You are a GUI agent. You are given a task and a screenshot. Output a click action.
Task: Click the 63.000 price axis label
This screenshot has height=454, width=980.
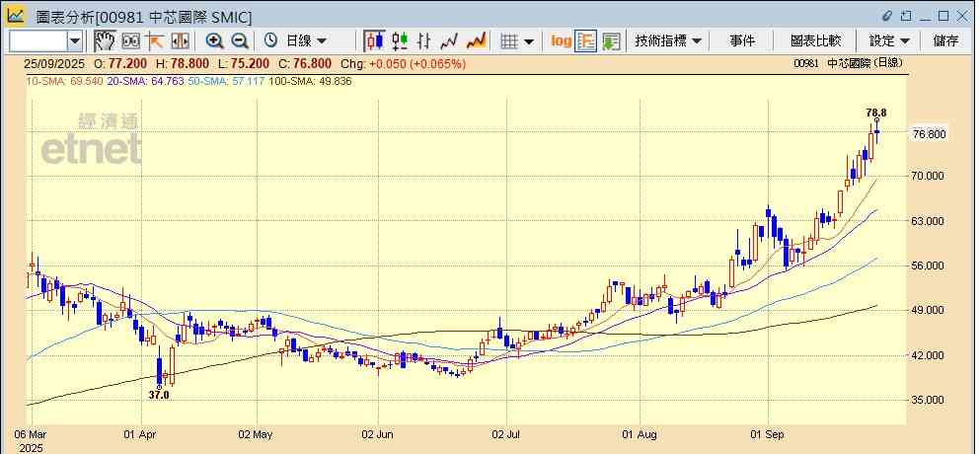pyautogui.click(x=928, y=221)
